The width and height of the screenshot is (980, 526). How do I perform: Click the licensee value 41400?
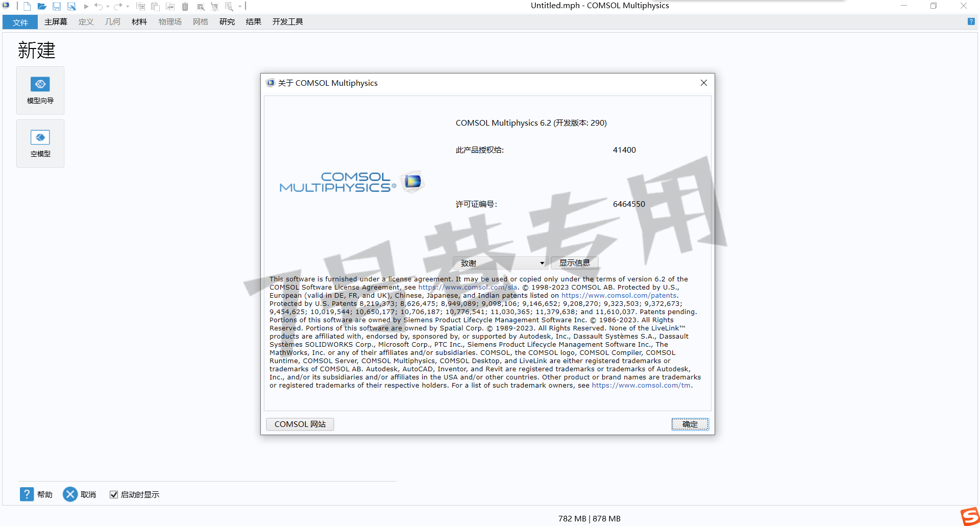[624, 150]
